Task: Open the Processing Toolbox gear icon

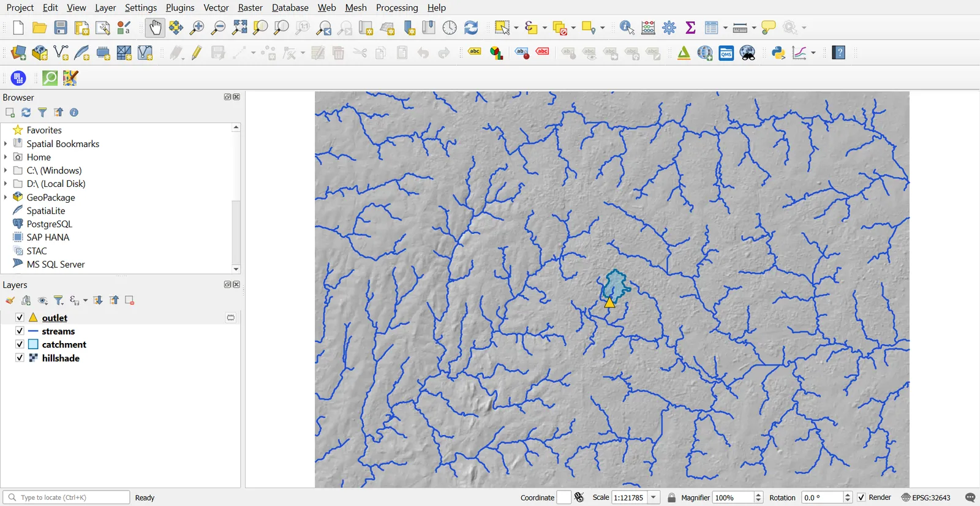Action: [x=669, y=28]
